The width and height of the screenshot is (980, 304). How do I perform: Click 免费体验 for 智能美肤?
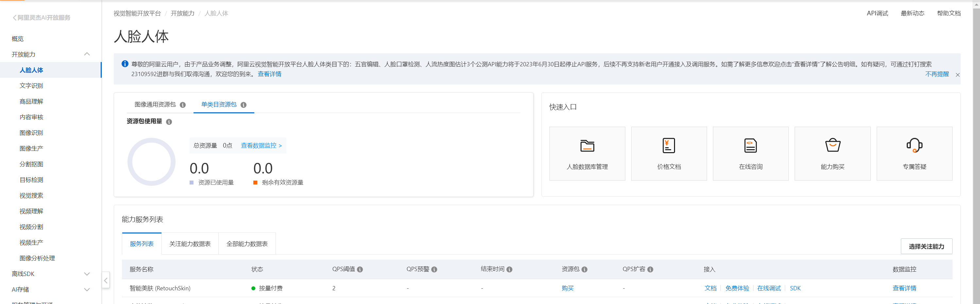(737, 288)
